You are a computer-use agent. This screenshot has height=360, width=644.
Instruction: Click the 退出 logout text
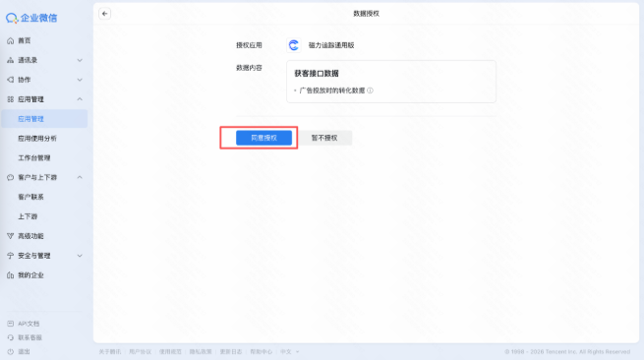[24, 352]
